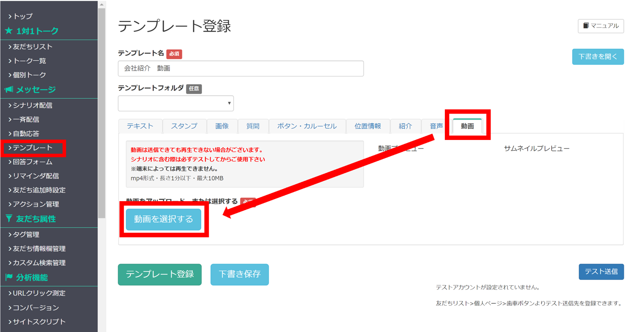Click the filter icon beside 友だち属性
Viewport: 644px width, 332px height.
(9, 219)
